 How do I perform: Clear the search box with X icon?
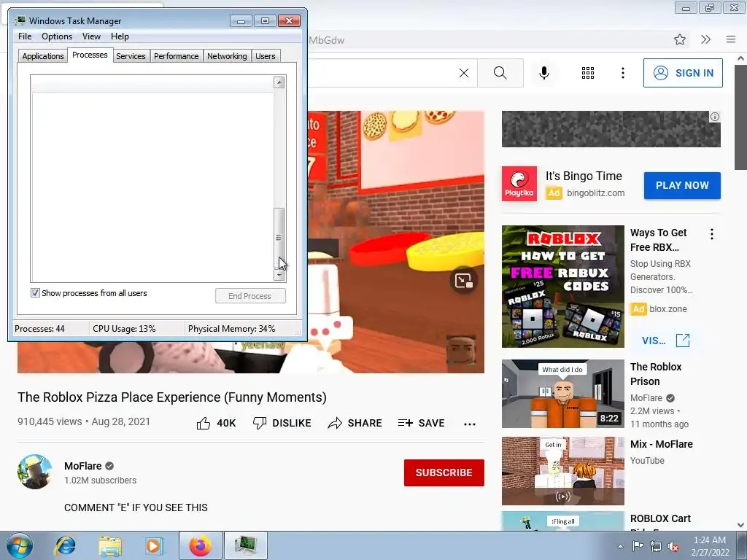click(463, 73)
